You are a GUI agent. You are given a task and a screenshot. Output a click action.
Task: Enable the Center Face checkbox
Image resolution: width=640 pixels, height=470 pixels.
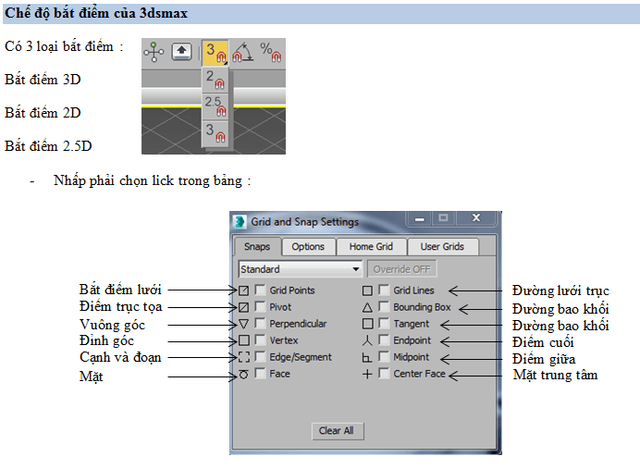(384, 373)
